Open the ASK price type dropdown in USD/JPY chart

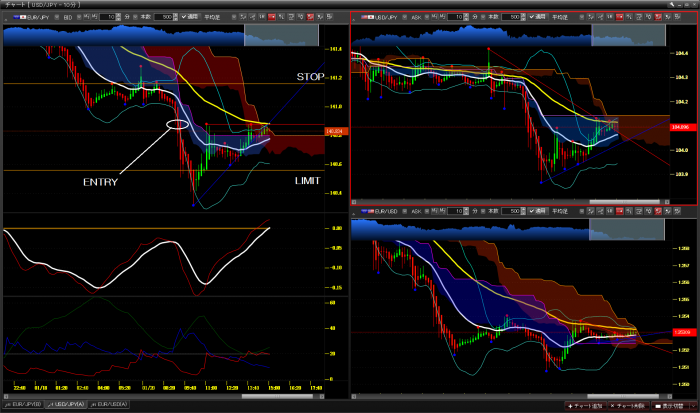(x=427, y=17)
